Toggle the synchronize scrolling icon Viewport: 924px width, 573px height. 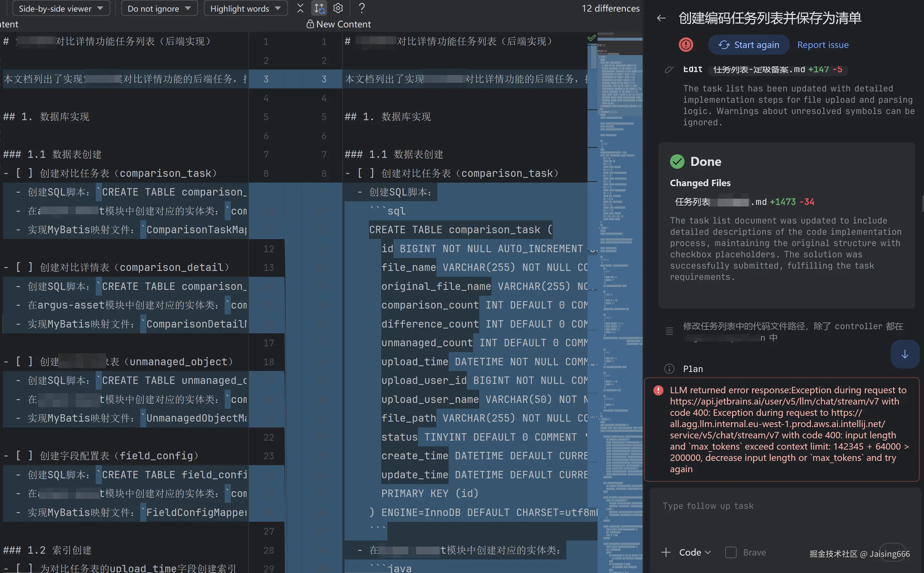coord(319,8)
